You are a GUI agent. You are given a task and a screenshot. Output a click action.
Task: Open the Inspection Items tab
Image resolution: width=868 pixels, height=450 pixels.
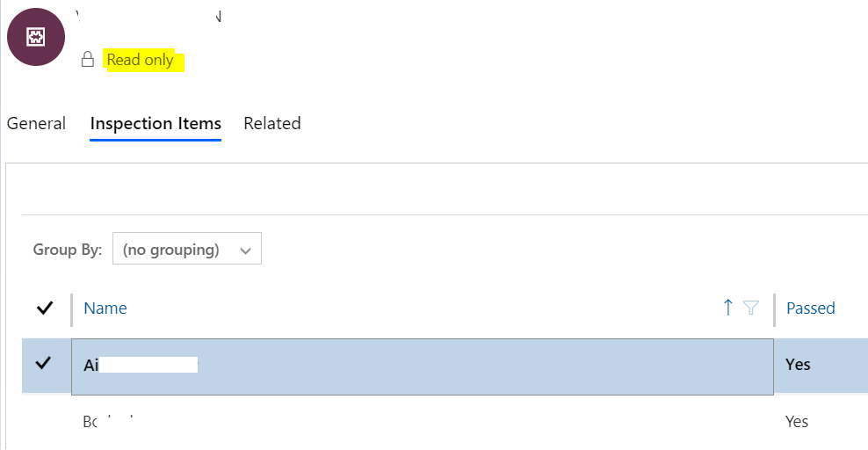coord(156,123)
